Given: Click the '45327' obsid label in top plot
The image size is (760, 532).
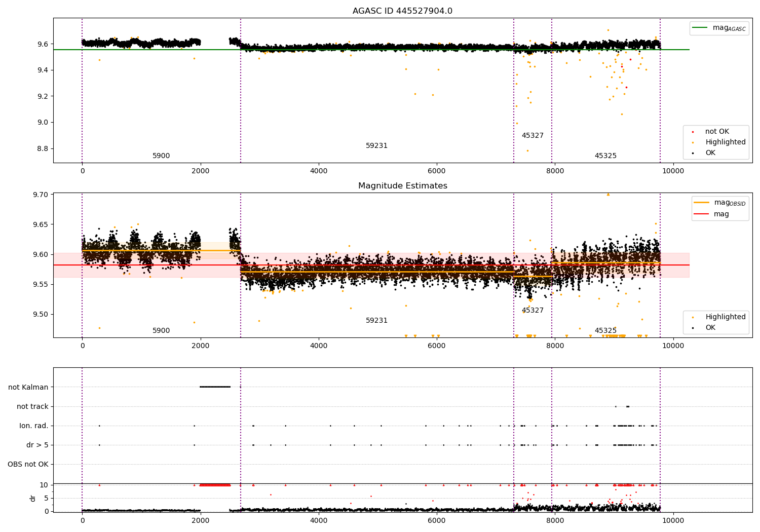Looking at the screenshot, I should pos(533,135).
